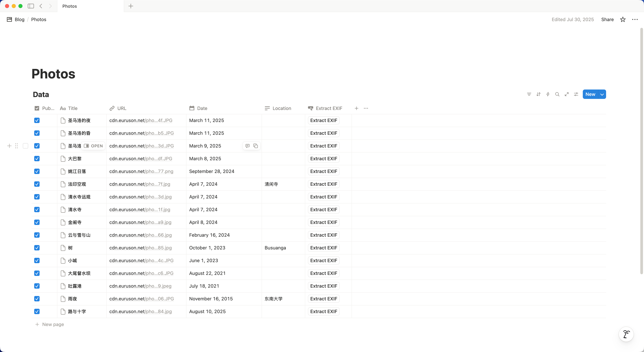Open the database filter icon
The image size is (644, 352).
[x=529, y=94]
